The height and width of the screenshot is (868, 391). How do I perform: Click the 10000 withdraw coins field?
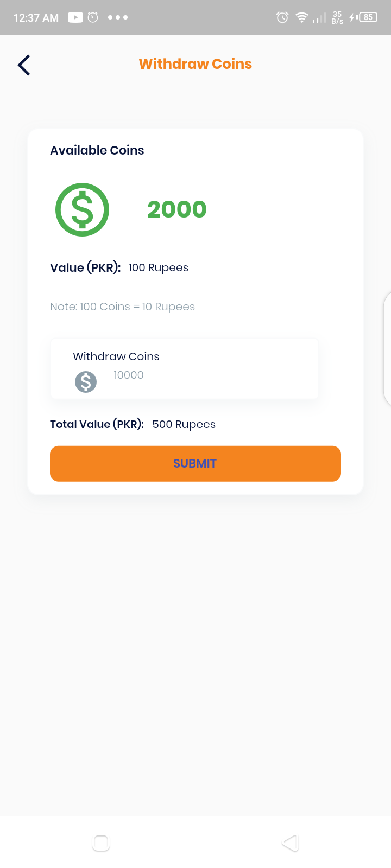pyautogui.click(x=185, y=369)
